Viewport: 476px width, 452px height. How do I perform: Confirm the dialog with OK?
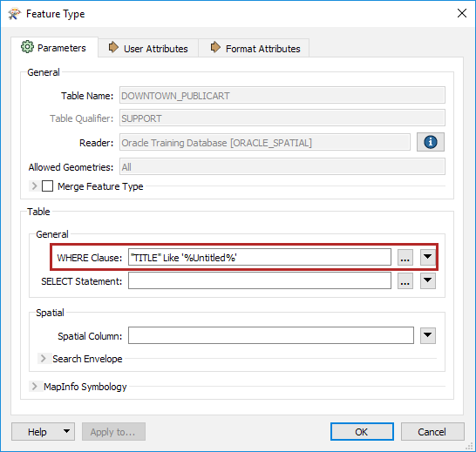362,432
